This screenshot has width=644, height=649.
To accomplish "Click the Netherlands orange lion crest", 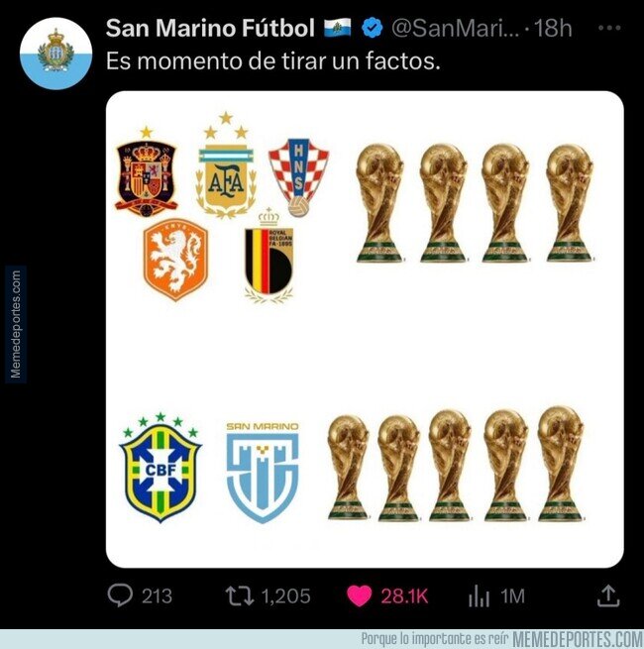I will point(175,260).
